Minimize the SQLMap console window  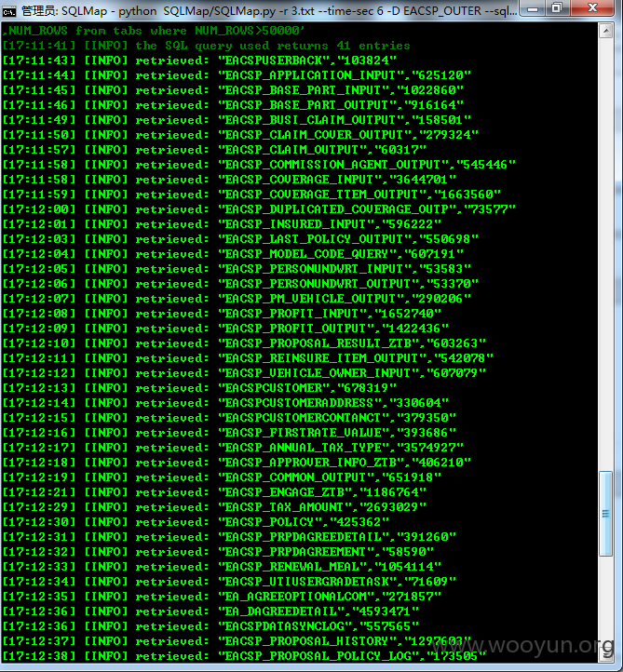pos(533,8)
